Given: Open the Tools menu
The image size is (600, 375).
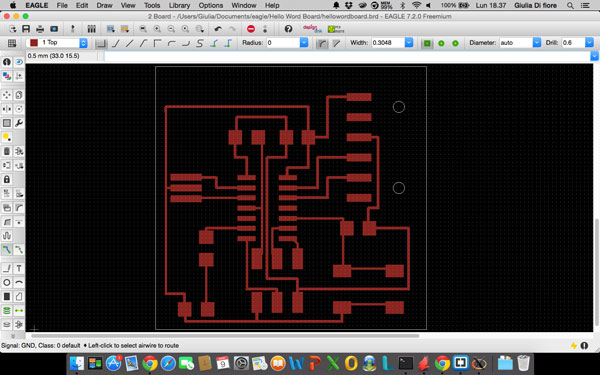Looking at the screenshot, I should coord(152,5).
